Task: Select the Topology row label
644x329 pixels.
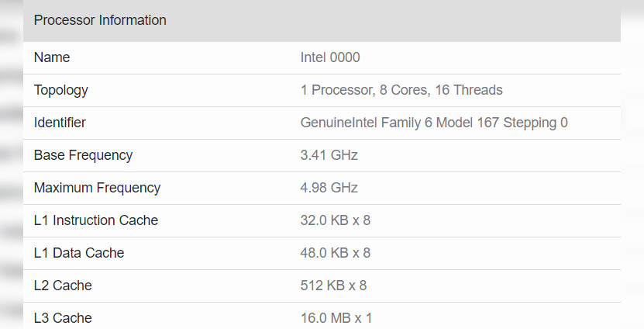Action: pos(60,90)
